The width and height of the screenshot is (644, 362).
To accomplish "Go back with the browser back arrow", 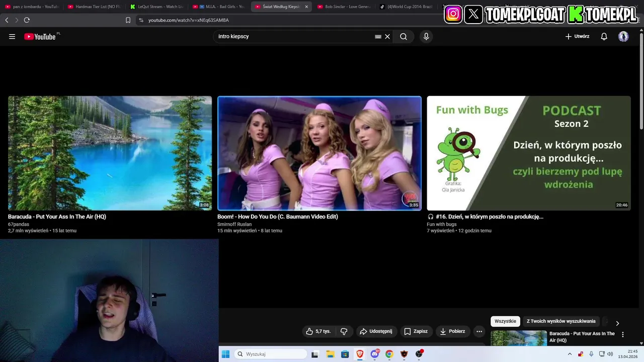I will coord(7,20).
